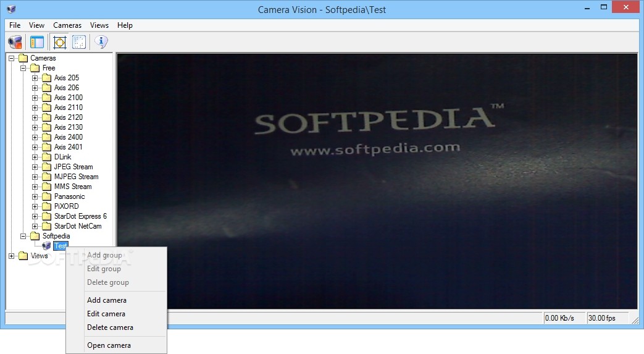Minimize the Camera Vision window
The width and height of the screenshot is (644, 354).
pyautogui.click(x=587, y=7)
